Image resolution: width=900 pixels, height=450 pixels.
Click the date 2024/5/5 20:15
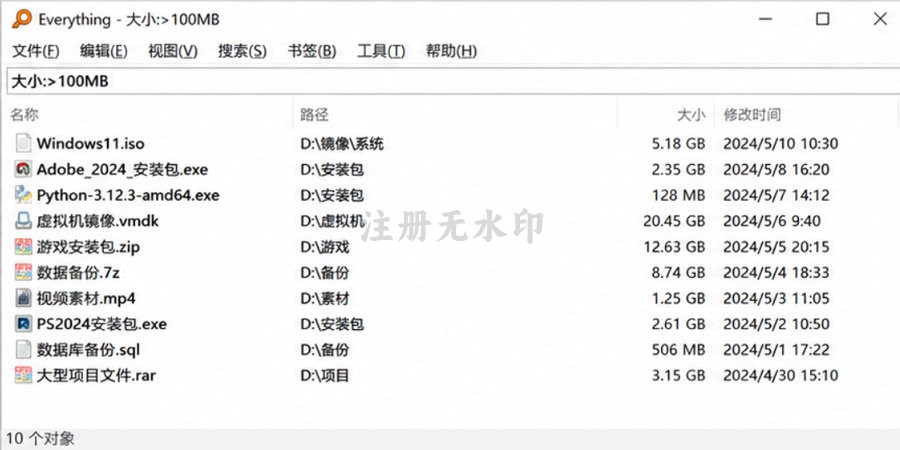[776, 247]
